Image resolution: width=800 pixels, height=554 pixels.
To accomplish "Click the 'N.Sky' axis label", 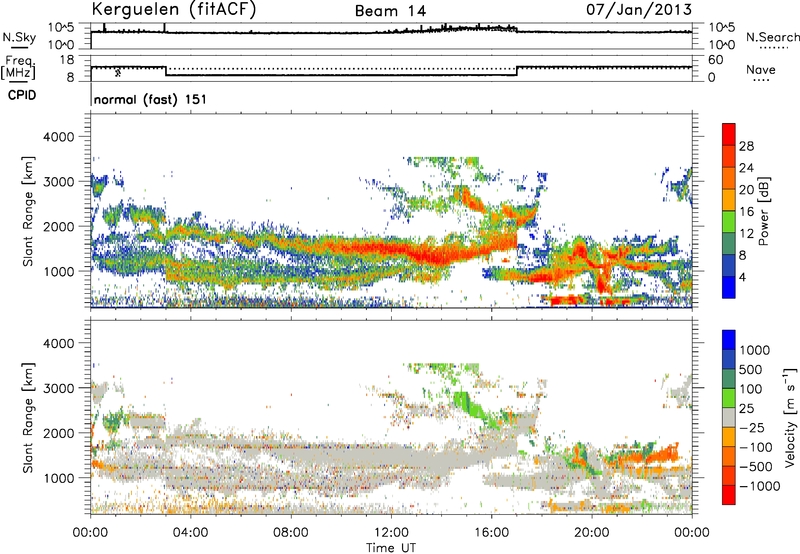I will 19,38.
